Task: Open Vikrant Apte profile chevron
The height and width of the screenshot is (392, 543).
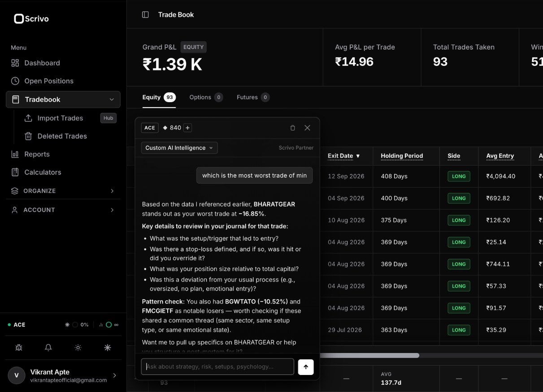Action: pos(114,375)
